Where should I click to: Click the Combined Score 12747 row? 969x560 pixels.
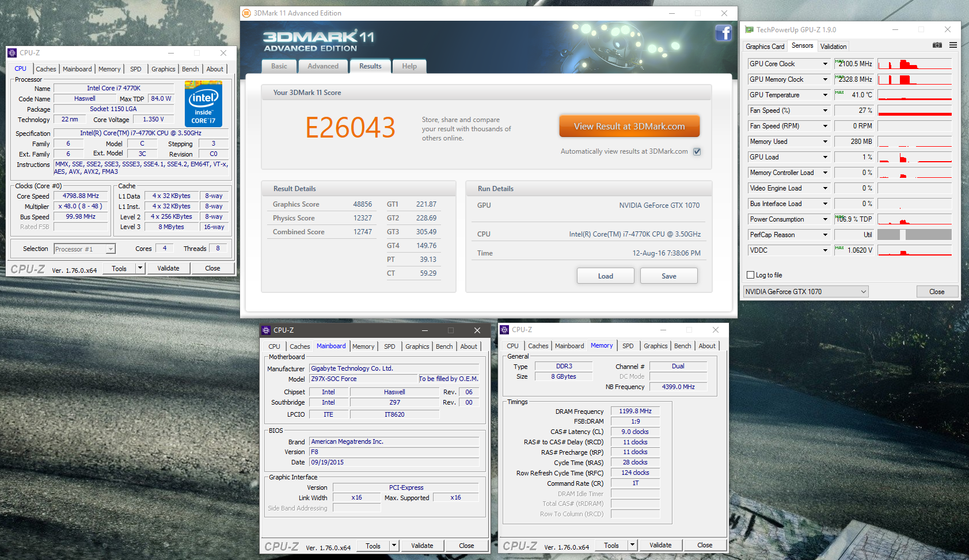(x=322, y=232)
